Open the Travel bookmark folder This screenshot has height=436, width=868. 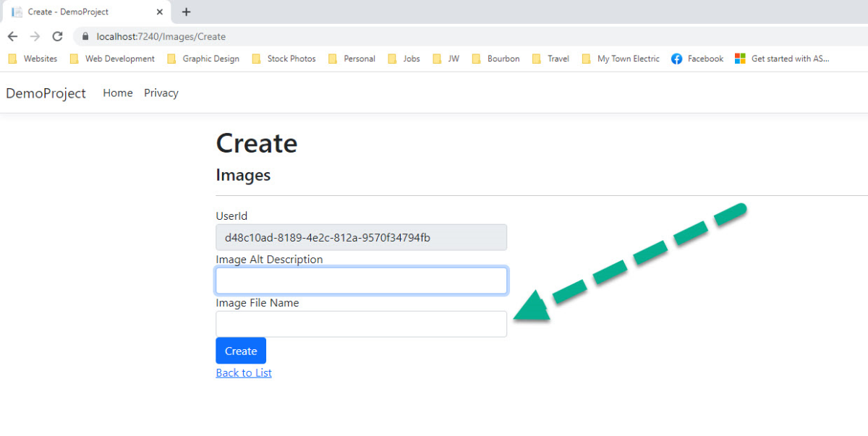pyautogui.click(x=551, y=59)
